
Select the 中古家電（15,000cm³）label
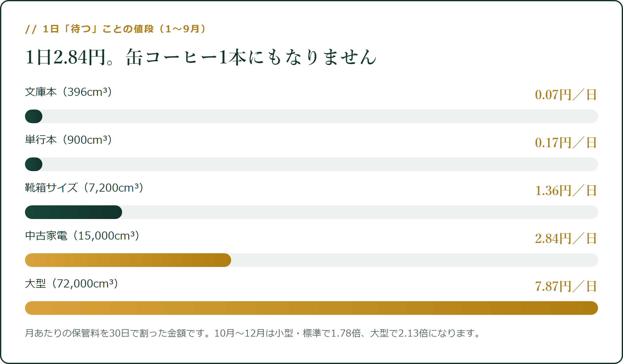pyautogui.click(x=82, y=236)
